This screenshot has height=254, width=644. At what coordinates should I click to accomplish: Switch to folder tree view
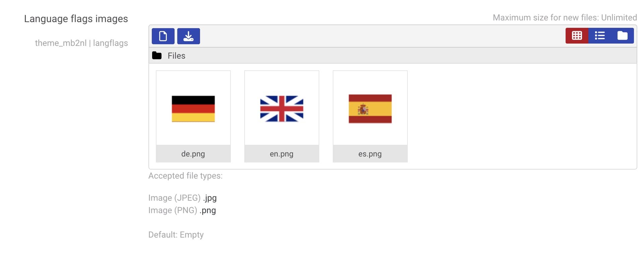tap(622, 36)
